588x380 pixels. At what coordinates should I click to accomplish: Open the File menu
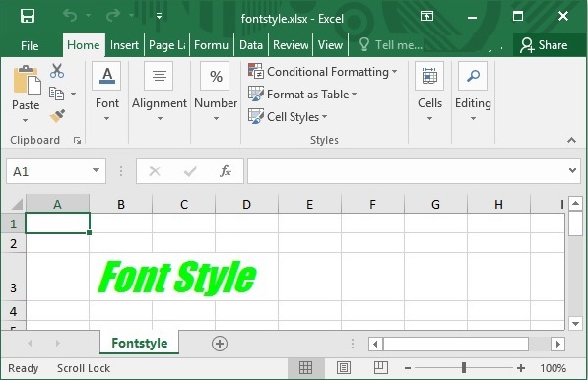pyautogui.click(x=30, y=45)
